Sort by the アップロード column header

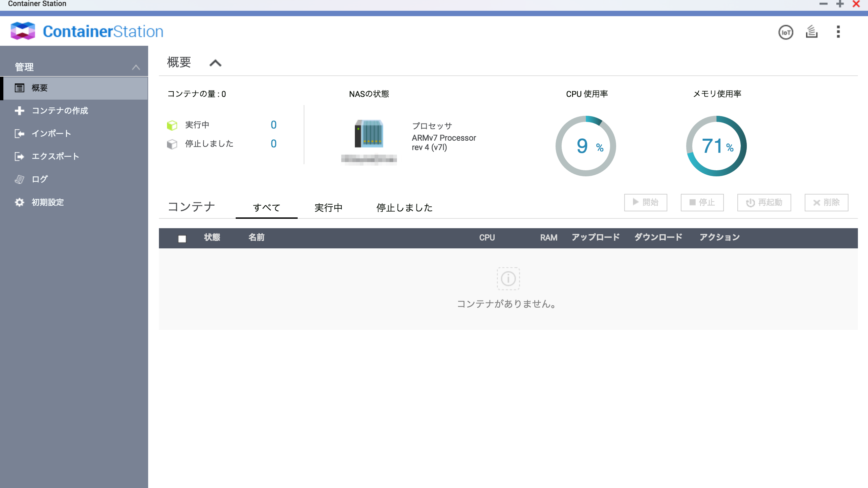point(595,237)
